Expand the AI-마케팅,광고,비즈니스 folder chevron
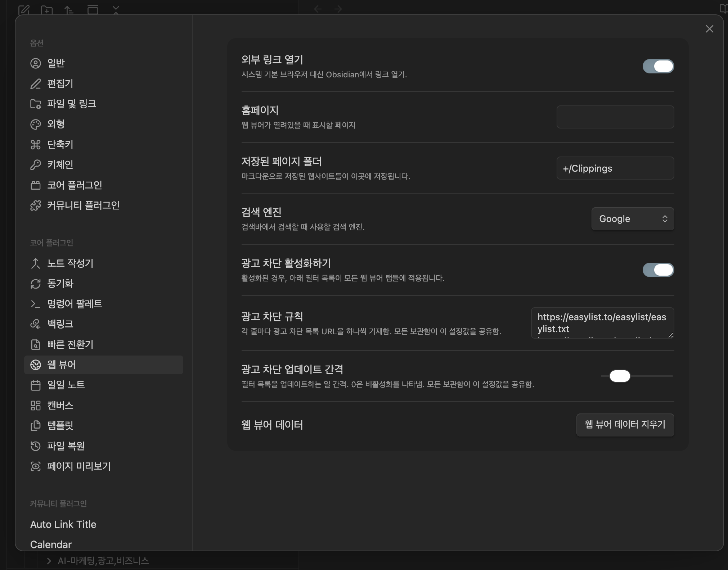This screenshot has height=570, width=728. (49, 561)
